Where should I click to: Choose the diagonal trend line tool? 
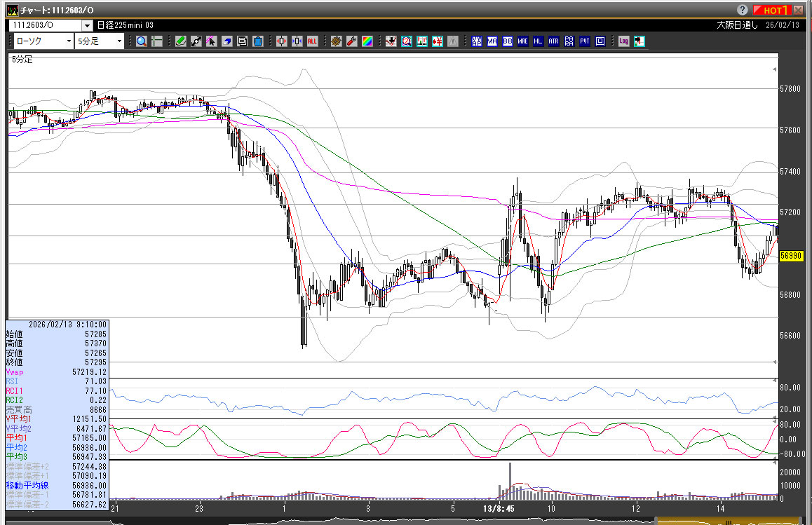tap(196, 41)
